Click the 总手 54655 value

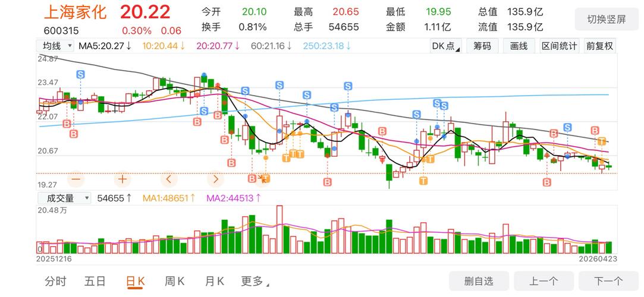[x=344, y=27]
